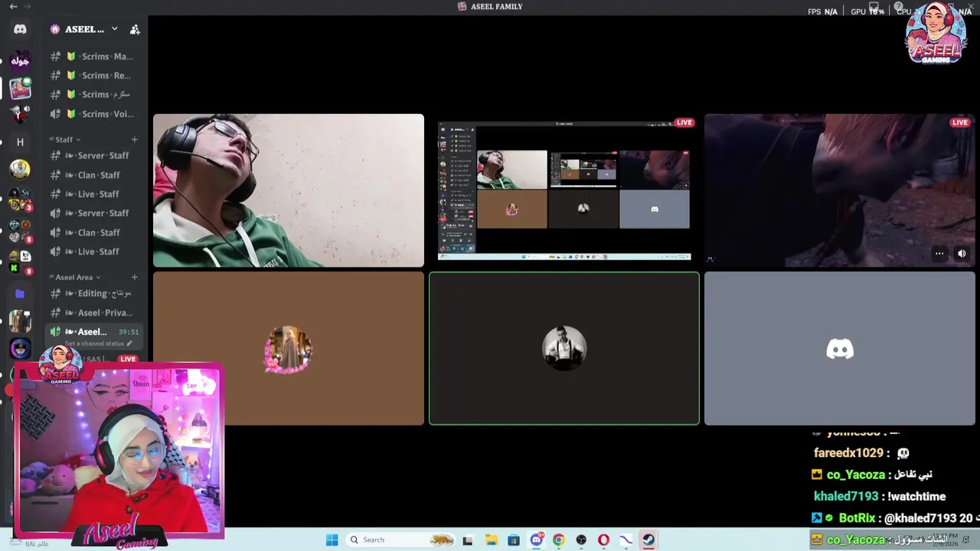The image size is (980, 551).
Task: Select the speaking participant avatar tile
Action: [564, 348]
